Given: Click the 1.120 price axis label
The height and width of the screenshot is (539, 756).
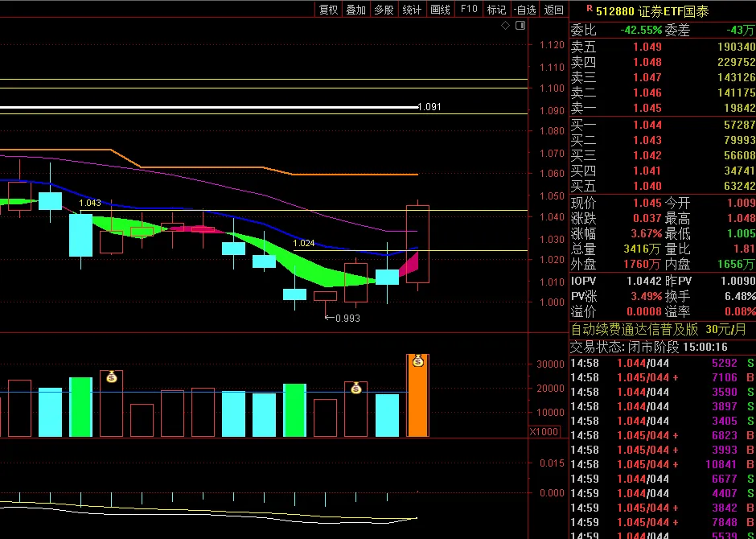Looking at the screenshot, I should coord(552,45).
